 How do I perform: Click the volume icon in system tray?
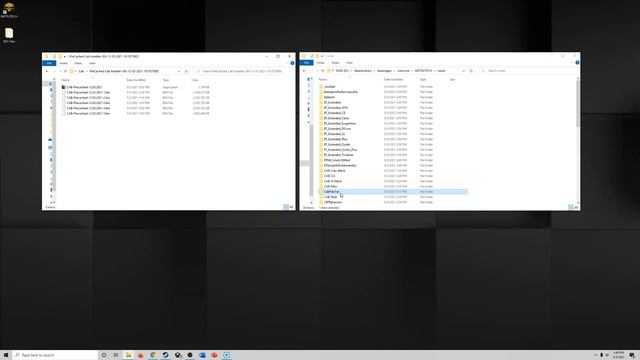tap(607, 355)
